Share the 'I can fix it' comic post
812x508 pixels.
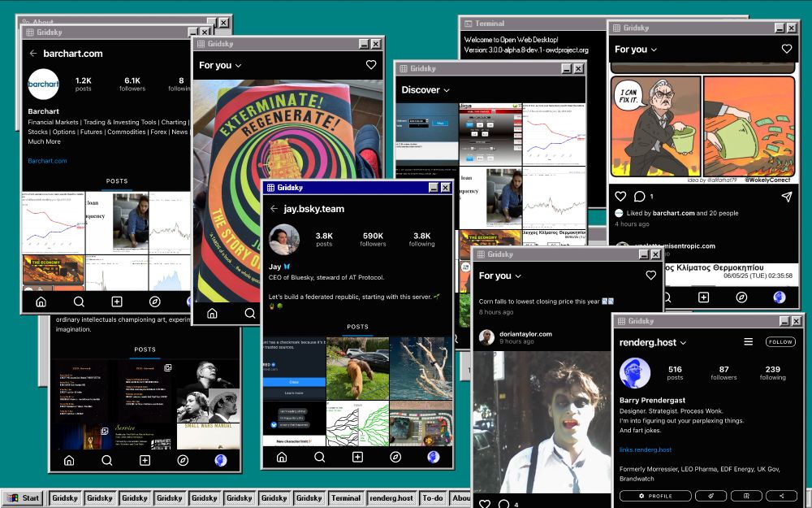coord(787,197)
